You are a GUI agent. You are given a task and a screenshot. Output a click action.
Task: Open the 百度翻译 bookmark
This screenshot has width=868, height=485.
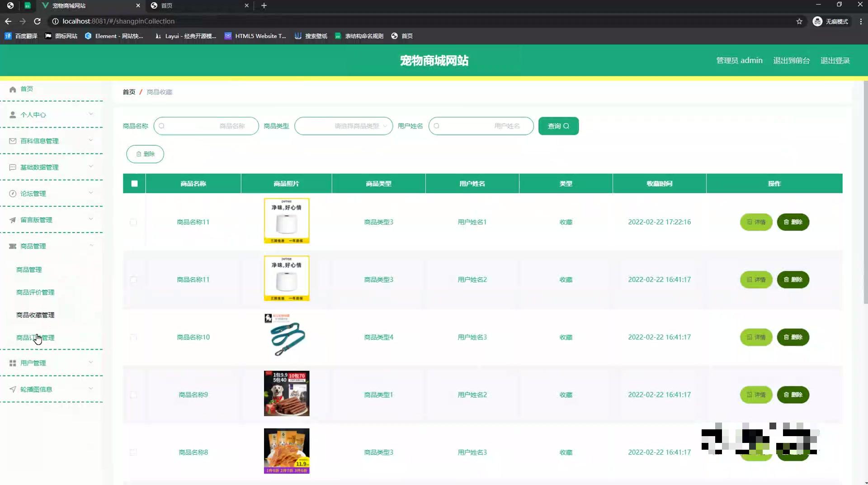click(21, 36)
